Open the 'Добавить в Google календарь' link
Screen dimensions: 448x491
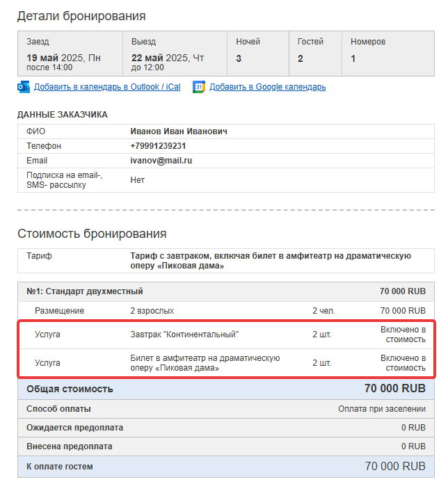pyautogui.click(x=268, y=87)
